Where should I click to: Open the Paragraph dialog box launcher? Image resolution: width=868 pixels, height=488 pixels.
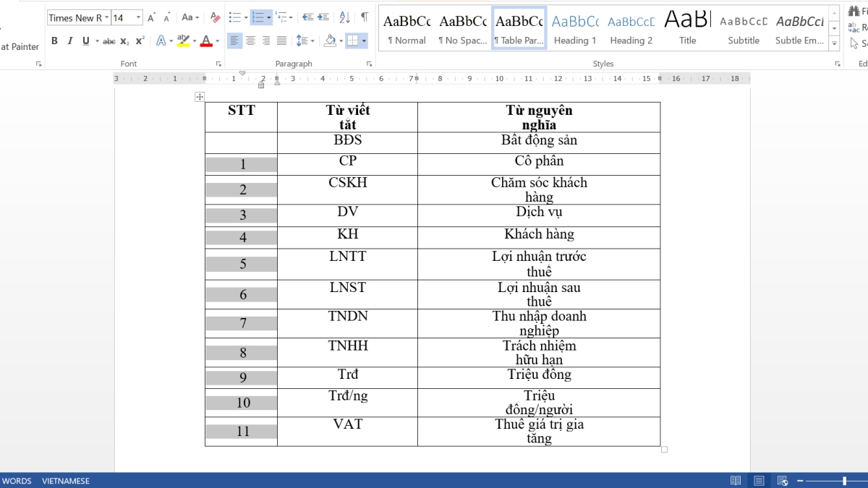(370, 64)
